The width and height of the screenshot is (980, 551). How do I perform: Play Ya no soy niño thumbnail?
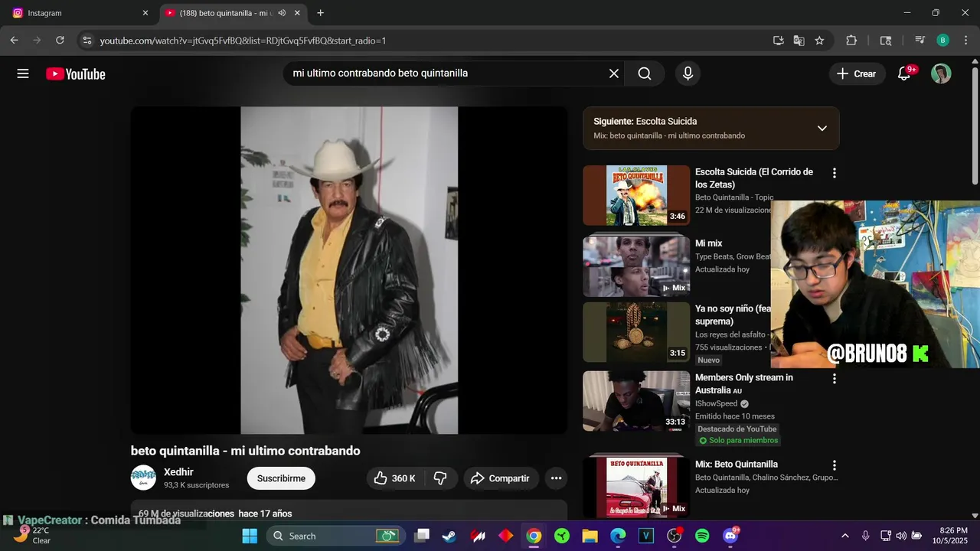[x=636, y=332]
